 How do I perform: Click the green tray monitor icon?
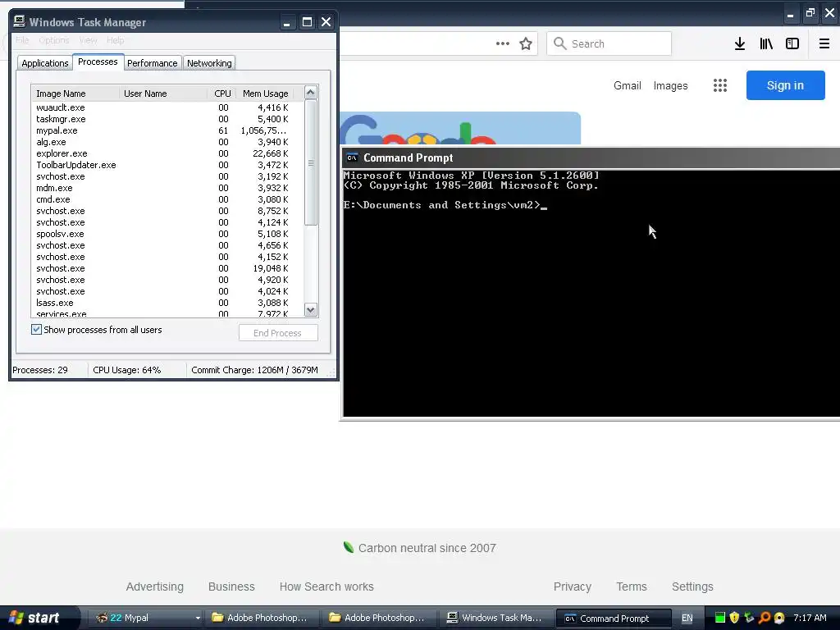click(719, 618)
